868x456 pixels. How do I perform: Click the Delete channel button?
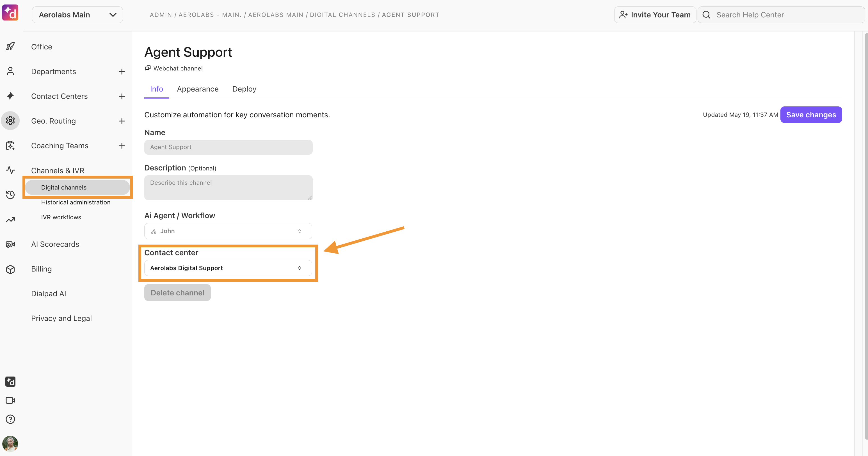[178, 293]
